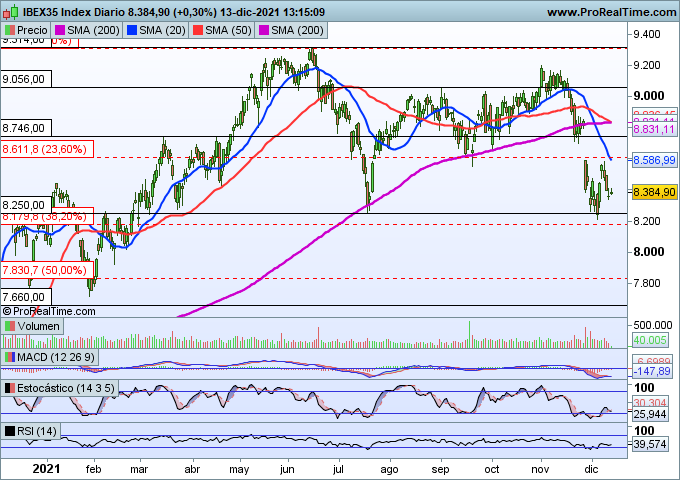Click the 9.200 price axis label
This screenshot has width=680, height=480.
coord(647,65)
